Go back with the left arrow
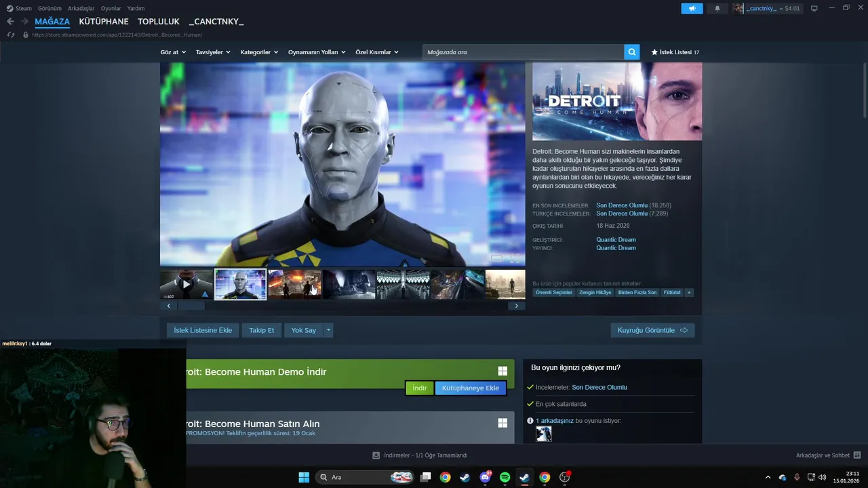 pos(10,22)
